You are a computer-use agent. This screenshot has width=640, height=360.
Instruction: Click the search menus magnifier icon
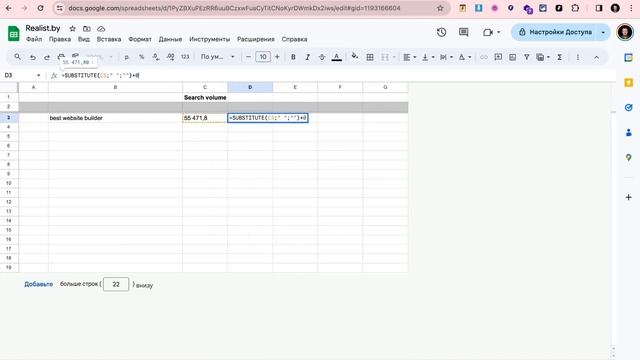pyautogui.click(x=17, y=57)
